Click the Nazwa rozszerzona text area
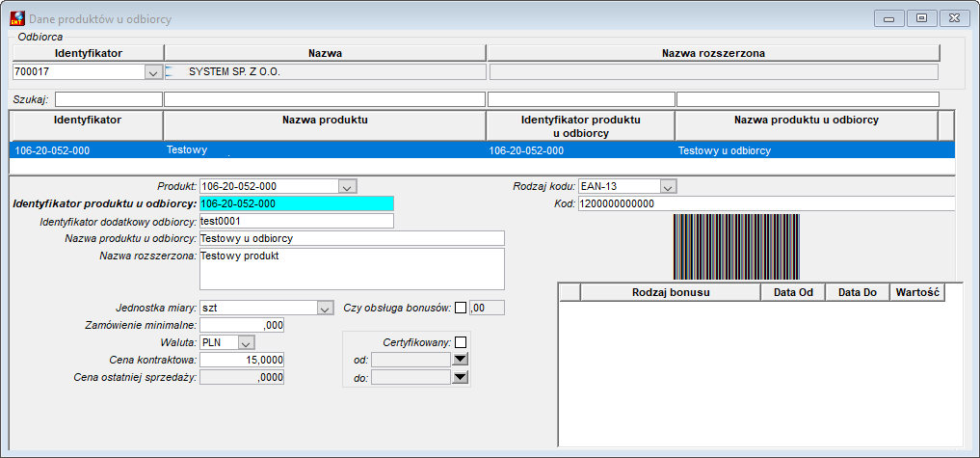 click(x=352, y=269)
